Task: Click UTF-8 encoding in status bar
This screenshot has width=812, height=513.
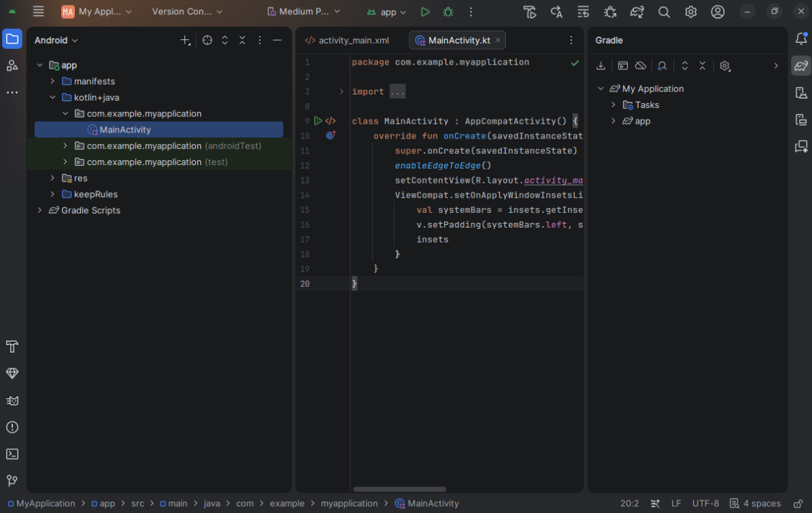Action: click(x=705, y=503)
